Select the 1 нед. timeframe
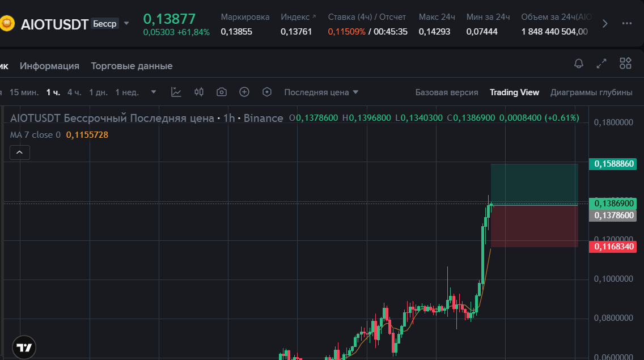This screenshot has height=360, width=644. coord(127,92)
